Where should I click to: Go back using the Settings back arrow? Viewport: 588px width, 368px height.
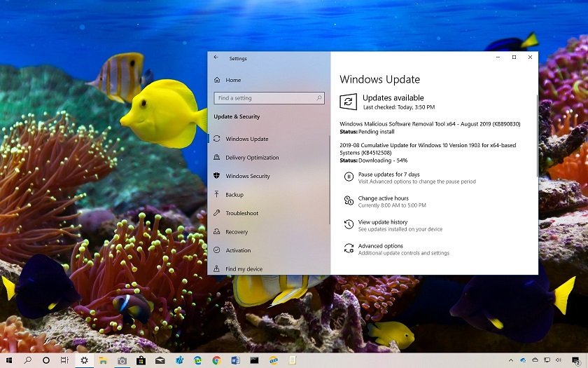[x=216, y=57]
